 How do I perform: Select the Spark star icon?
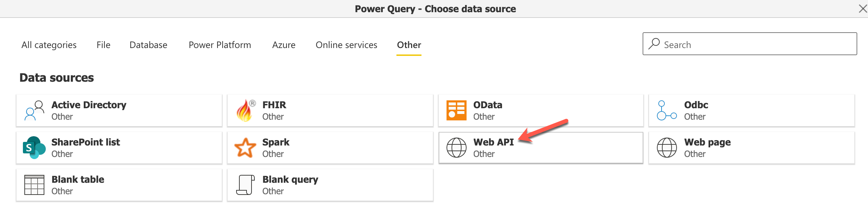click(245, 148)
